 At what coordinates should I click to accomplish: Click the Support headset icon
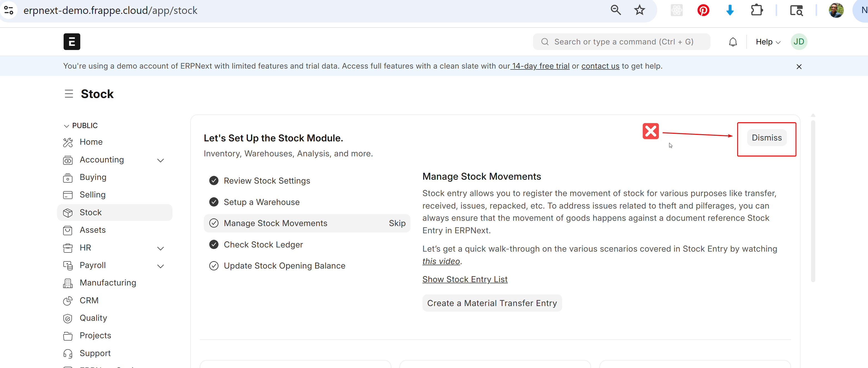pyautogui.click(x=68, y=354)
